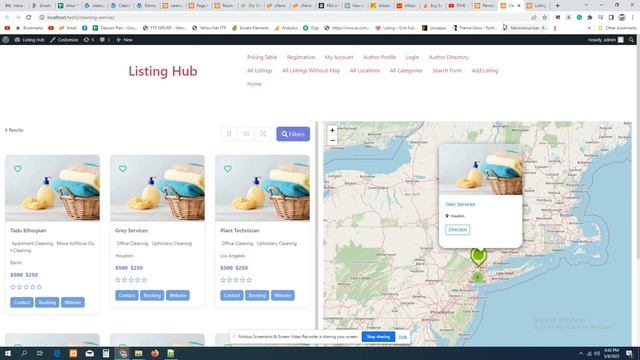
Task: Open Grey Services link in map popup
Action: coord(460,204)
